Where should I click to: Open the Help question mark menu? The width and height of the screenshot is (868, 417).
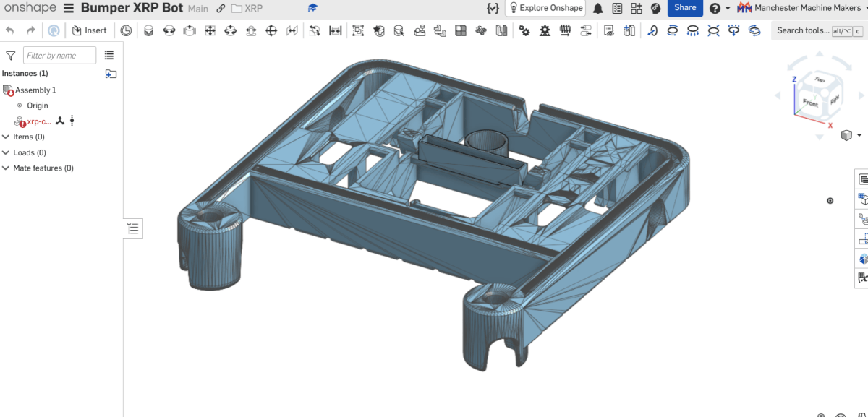[x=718, y=8]
